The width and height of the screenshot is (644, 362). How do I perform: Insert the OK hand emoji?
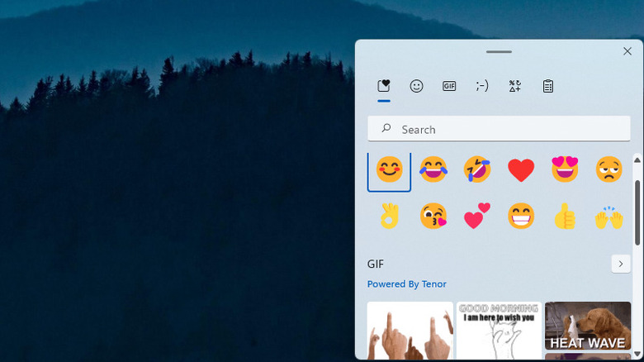390,216
